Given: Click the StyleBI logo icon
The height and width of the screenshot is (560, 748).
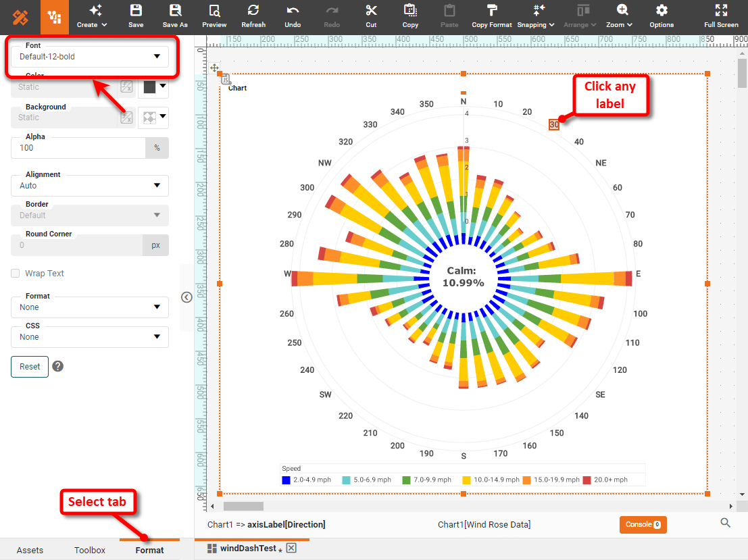Looking at the screenshot, I should point(20,18).
